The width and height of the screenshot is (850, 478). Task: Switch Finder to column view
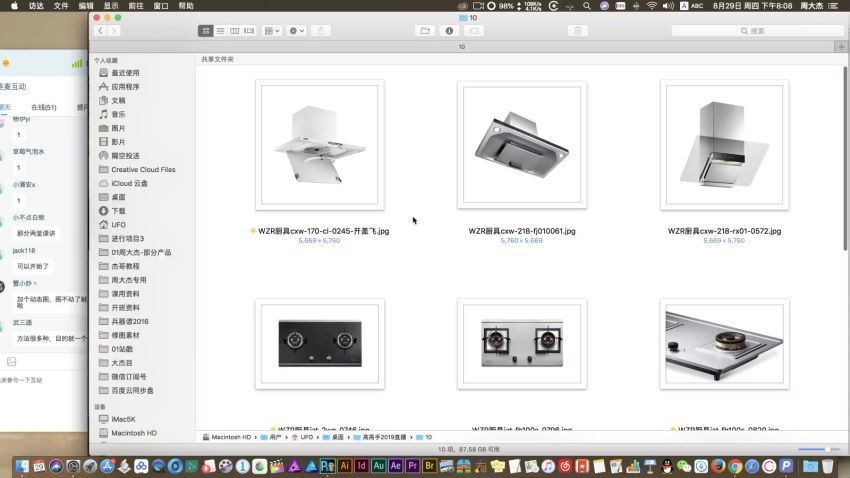click(234, 31)
